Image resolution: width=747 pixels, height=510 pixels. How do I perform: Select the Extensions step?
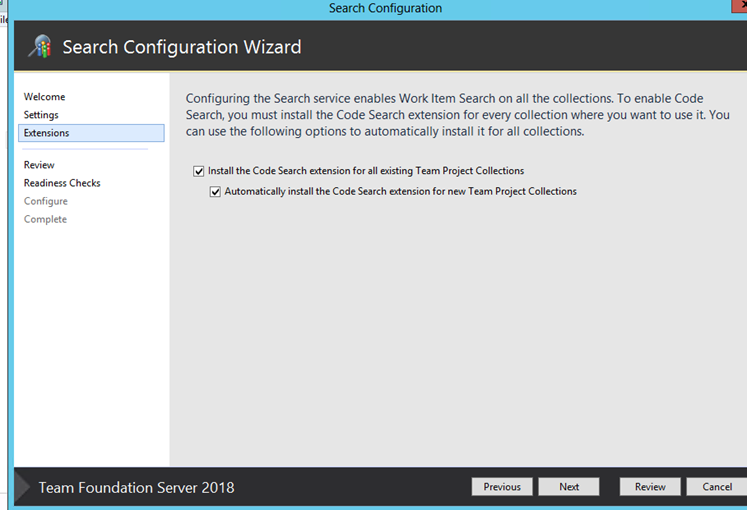91,133
